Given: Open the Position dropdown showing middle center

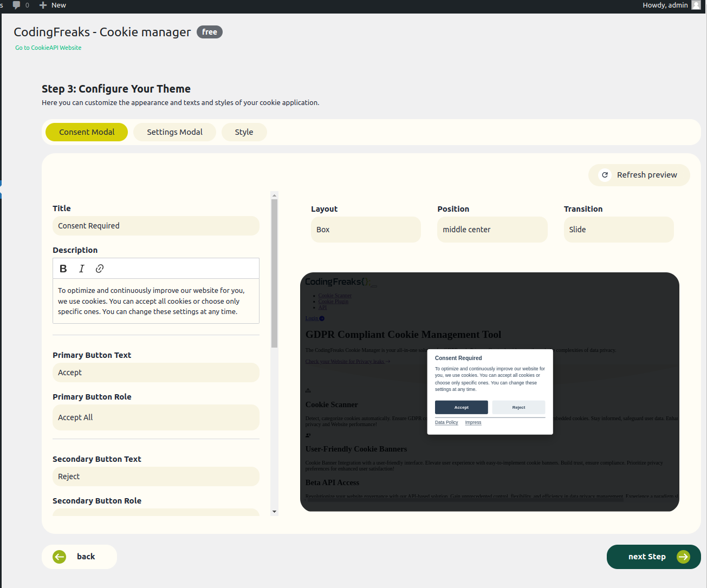Looking at the screenshot, I should click(x=492, y=230).
